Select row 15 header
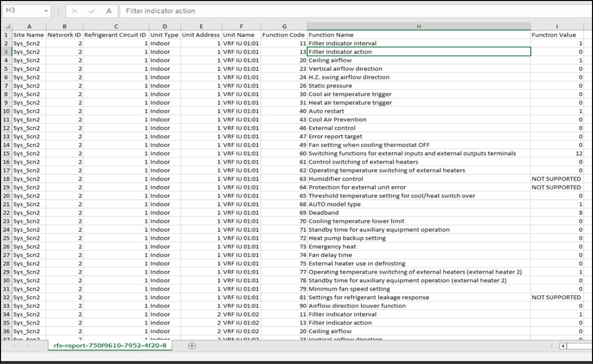 click(x=6, y=153)
